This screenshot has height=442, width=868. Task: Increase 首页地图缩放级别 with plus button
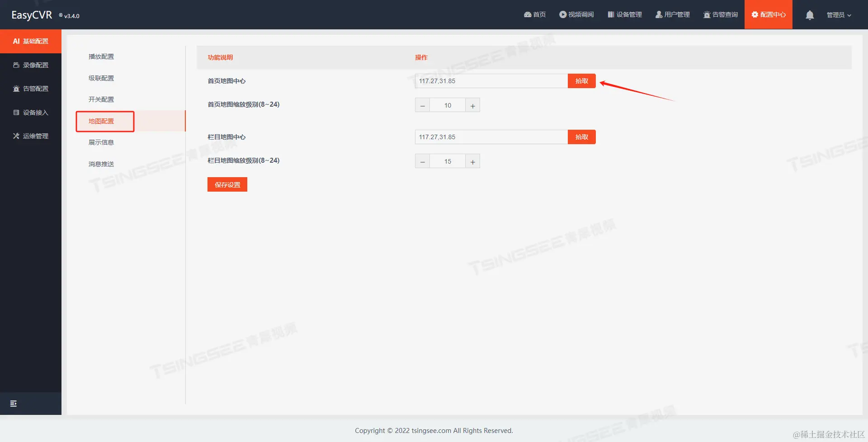coord(472,105)
